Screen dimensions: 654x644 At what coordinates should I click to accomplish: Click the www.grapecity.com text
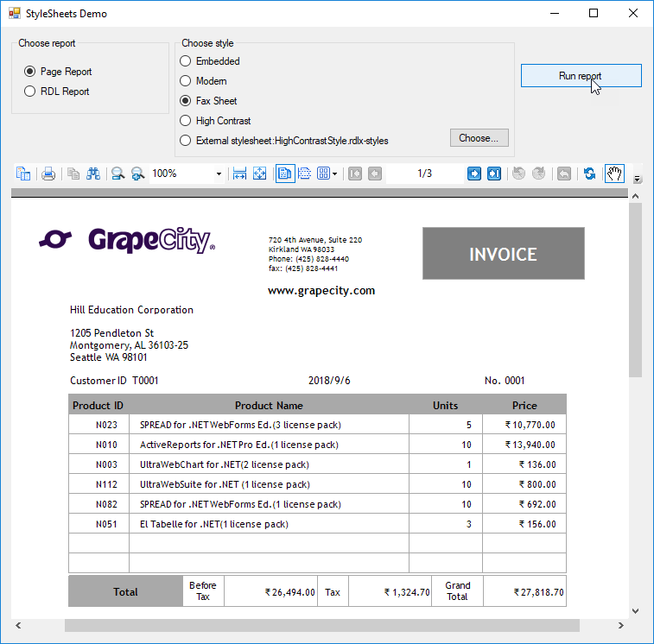click(321, 291)
